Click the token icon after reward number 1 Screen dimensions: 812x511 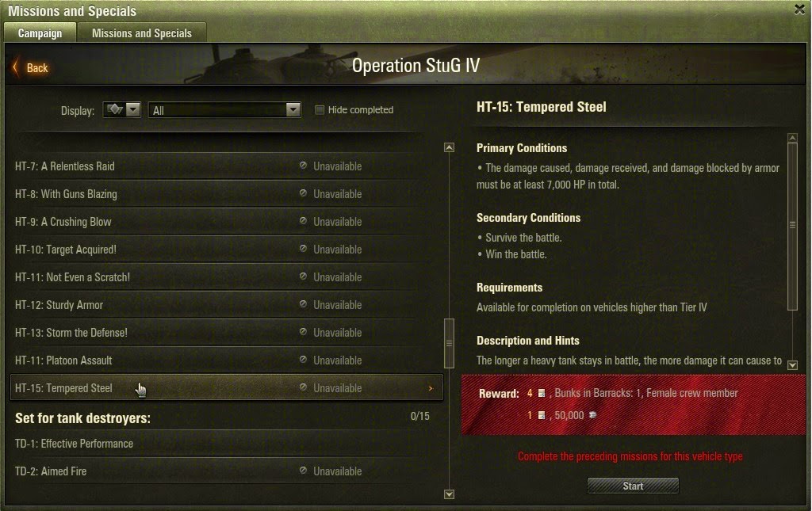pyautogui.click(x=541, y=415)
